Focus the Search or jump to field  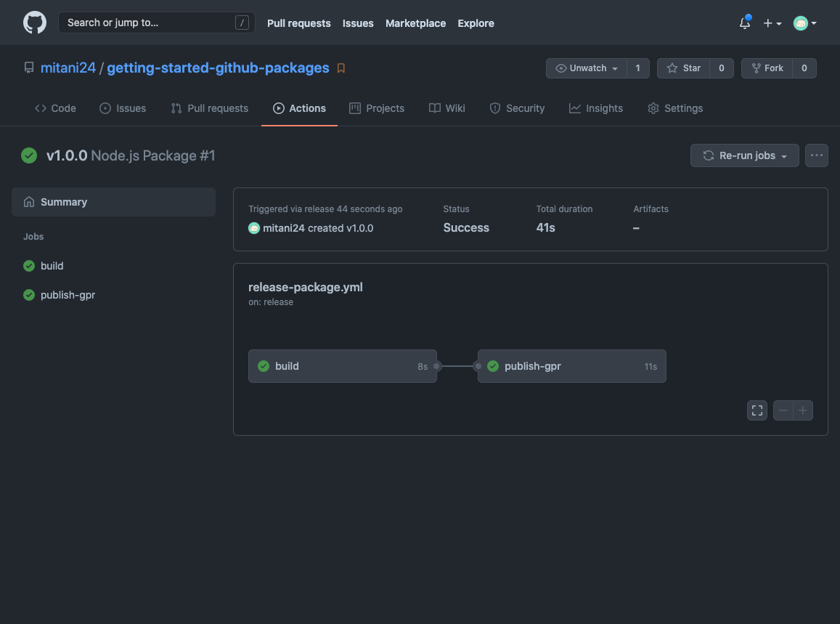pyautogui.click(x=156, y=23)
